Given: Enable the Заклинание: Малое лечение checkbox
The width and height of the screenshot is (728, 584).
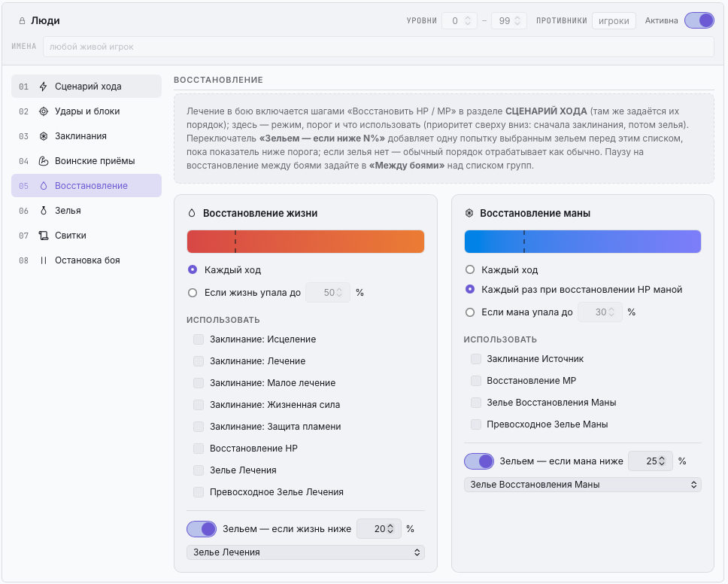Looking at the screenshot, I should [199, 383].
